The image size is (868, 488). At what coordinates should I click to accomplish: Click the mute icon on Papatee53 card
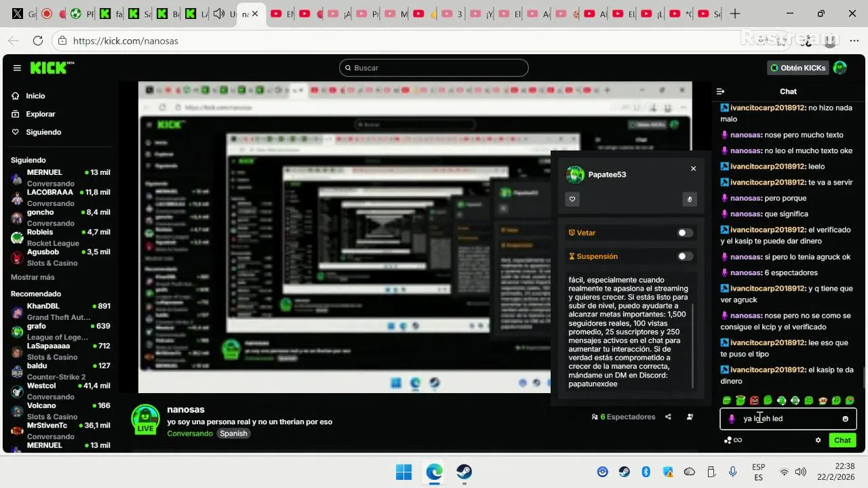(690, 199)
